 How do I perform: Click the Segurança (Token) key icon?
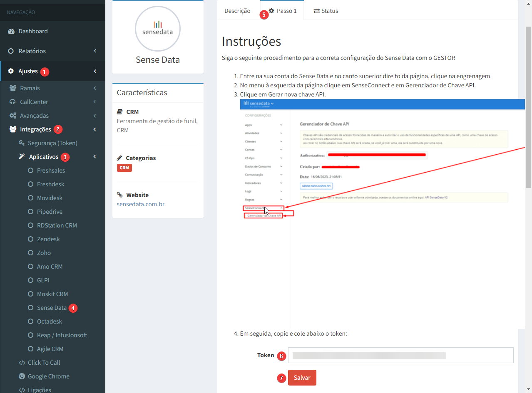tap(22, 143)
